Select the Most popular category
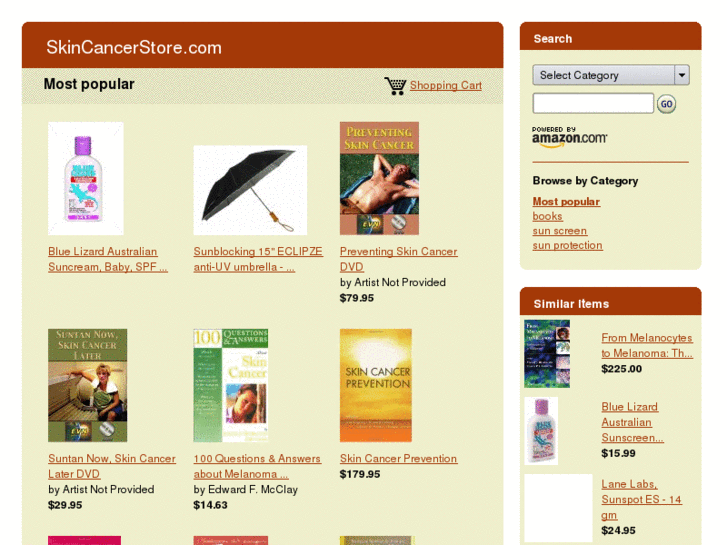 (x=566, y=202)
